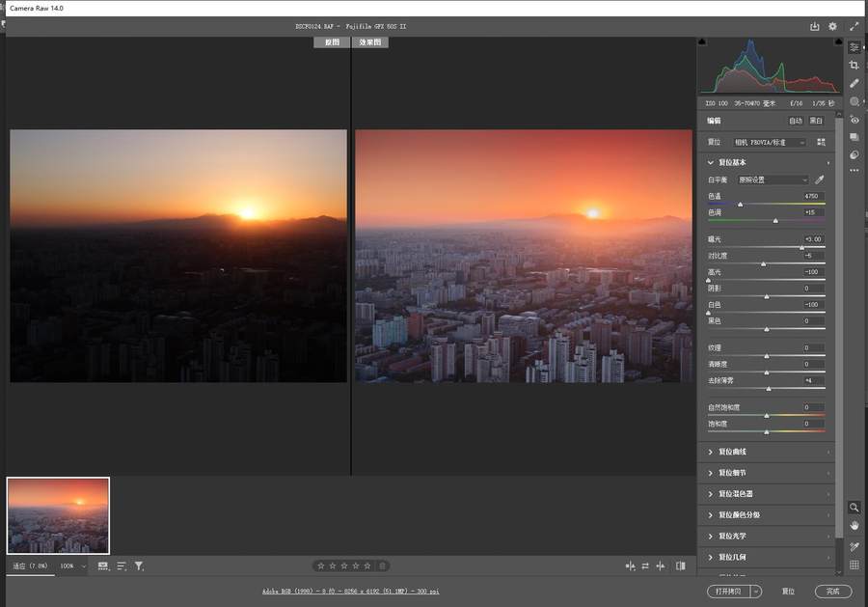
Task: Click the white balance eyedropper tool
Action: 820,179
